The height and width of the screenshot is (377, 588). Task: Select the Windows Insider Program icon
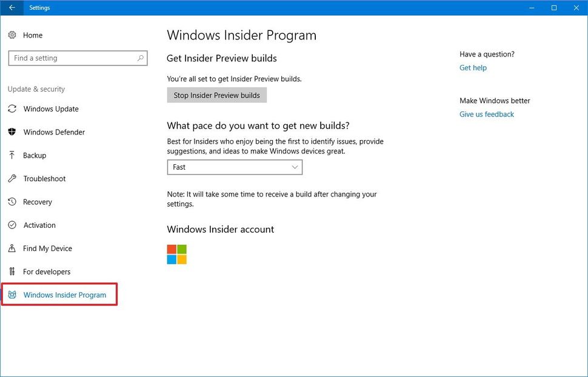click(x=13, y=295)
